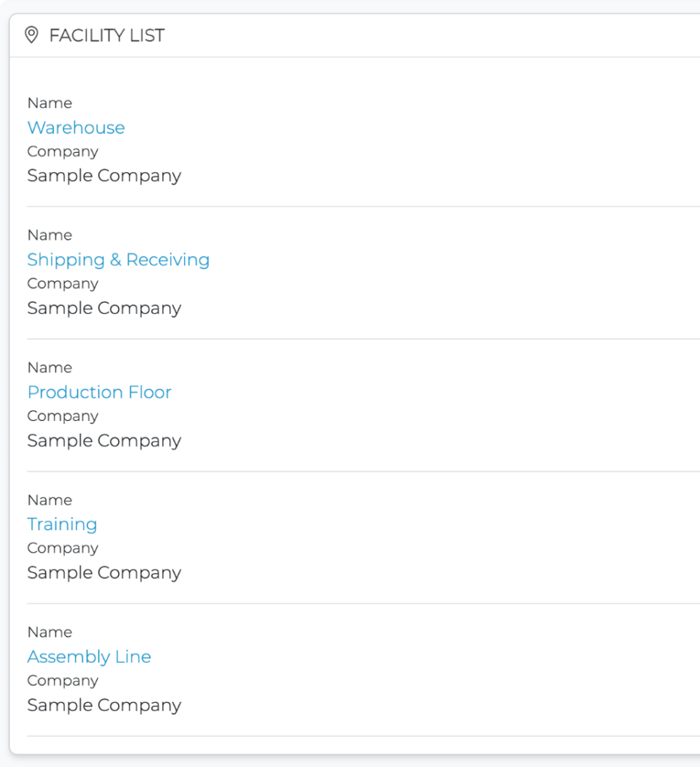Image resolution: width=700 pixels, height=767 pixels.
Task: Click the Name label above Training
Action: point(49,500)
